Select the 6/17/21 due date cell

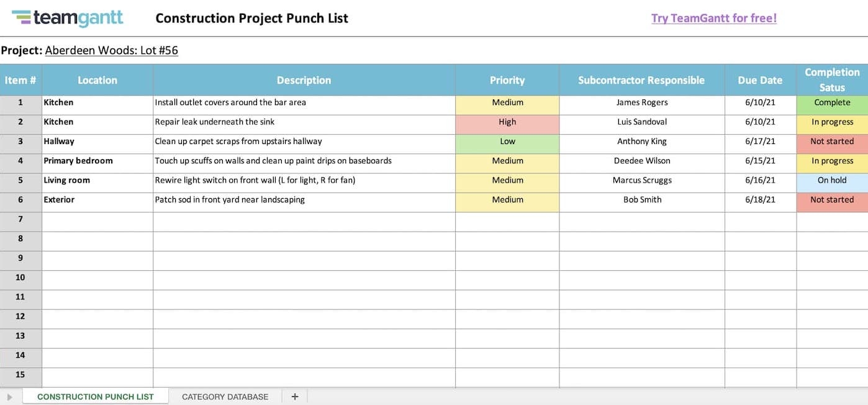click(x=760, y=141)
